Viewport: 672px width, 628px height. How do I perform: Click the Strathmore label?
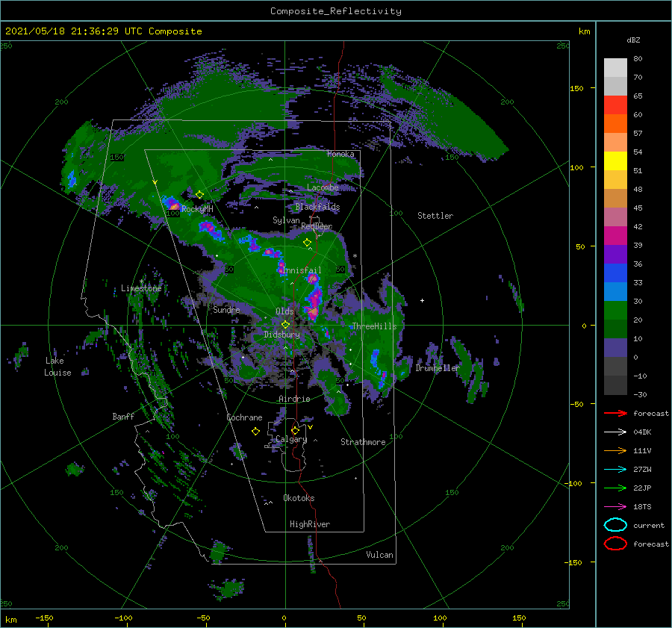pos(363,442)
